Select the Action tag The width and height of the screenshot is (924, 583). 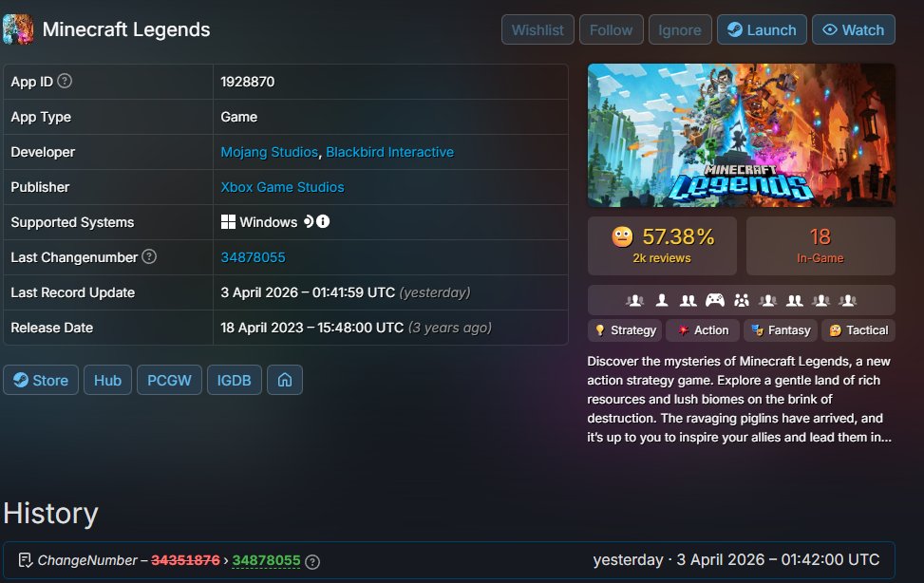coord(703,330)
